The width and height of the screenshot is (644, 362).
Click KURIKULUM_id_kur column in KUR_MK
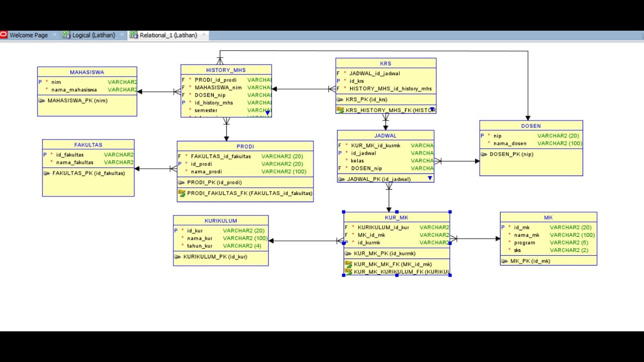pyautogui.click(x=383, y=228)
